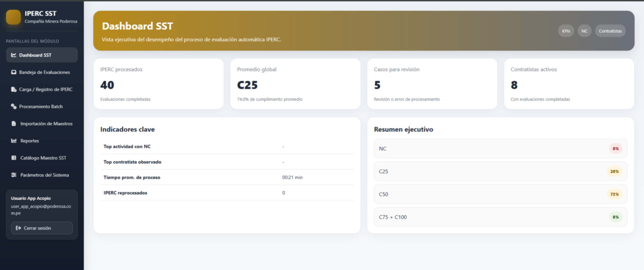Click the gears icon beside Procesamiento Batch
This screenshot has width=644, height=270.
pyautogui.click(x=14, y=106)
